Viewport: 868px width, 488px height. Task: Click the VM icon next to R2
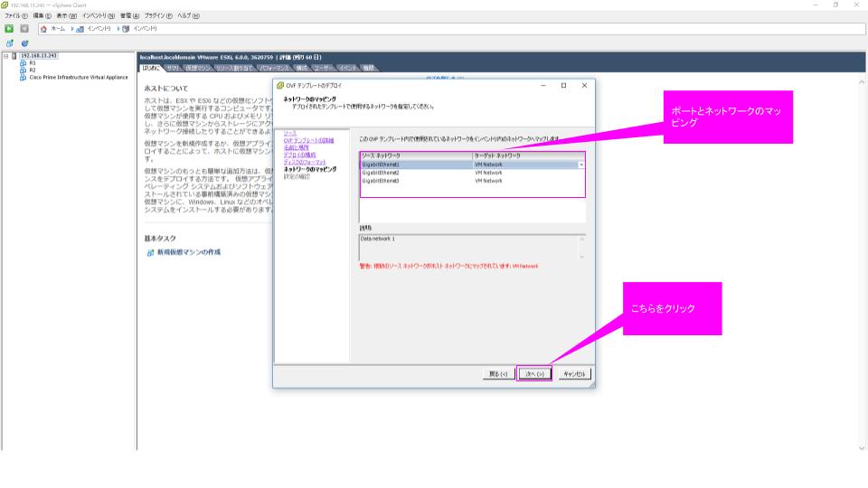(x=23, y=70)
